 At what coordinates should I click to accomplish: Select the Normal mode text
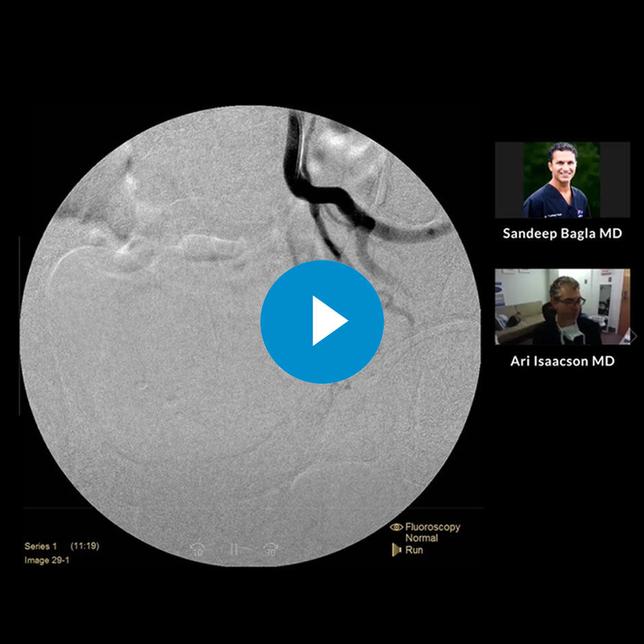pos(421,538)
